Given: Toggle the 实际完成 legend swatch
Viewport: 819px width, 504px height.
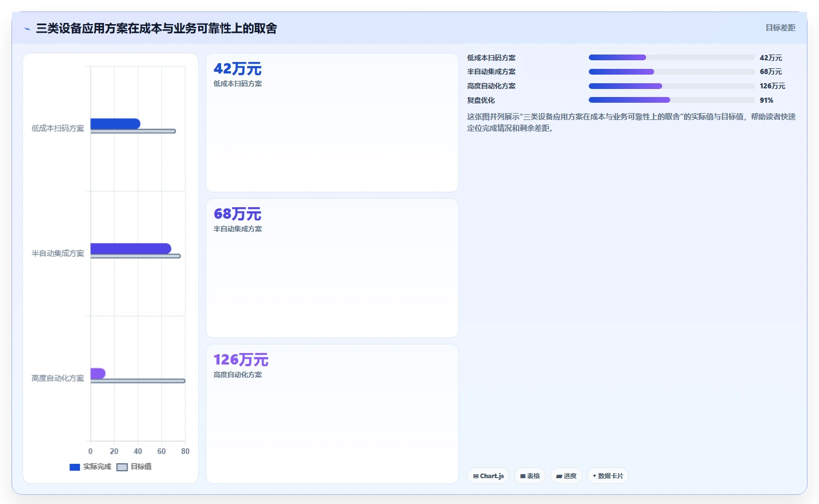Looking at the screenshot, I should point(75,467).
